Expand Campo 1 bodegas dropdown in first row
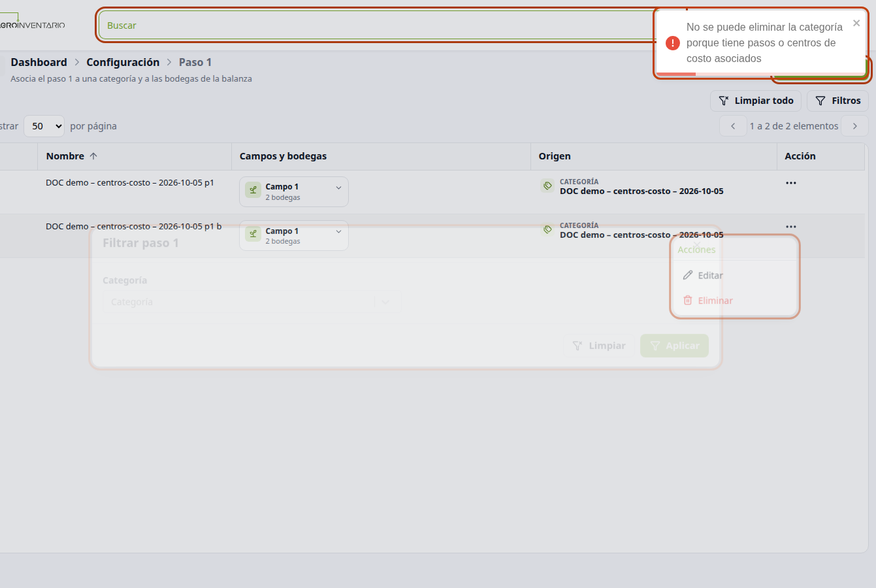The height and width of the screenshot is (588, 876). click(338, 188)
